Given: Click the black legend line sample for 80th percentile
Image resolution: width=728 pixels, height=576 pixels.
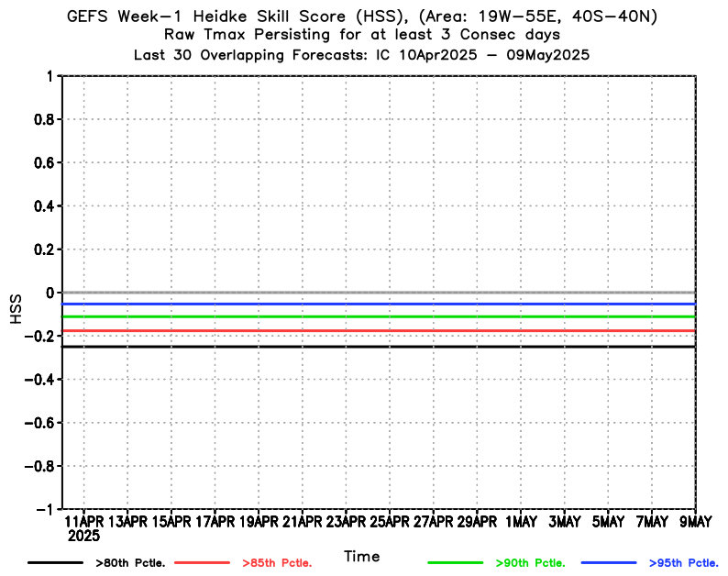Looking at the screenshot, I should (55, 563).
